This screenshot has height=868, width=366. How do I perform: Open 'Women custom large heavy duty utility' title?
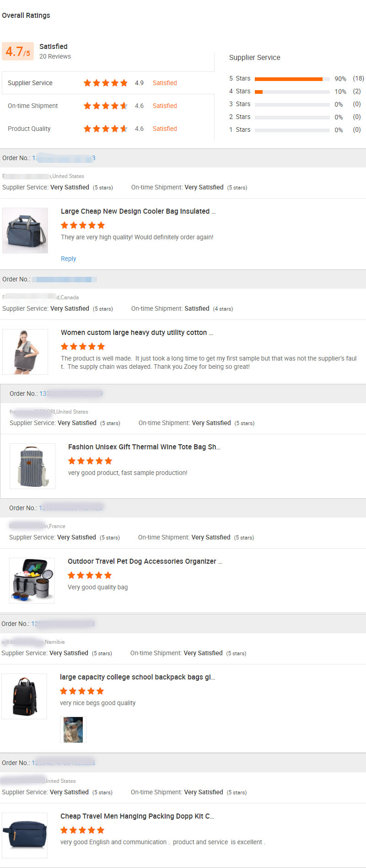[x=136, y=333]
